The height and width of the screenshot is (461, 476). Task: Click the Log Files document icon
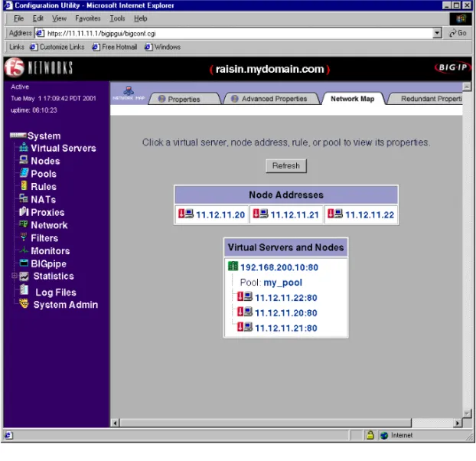24,289
